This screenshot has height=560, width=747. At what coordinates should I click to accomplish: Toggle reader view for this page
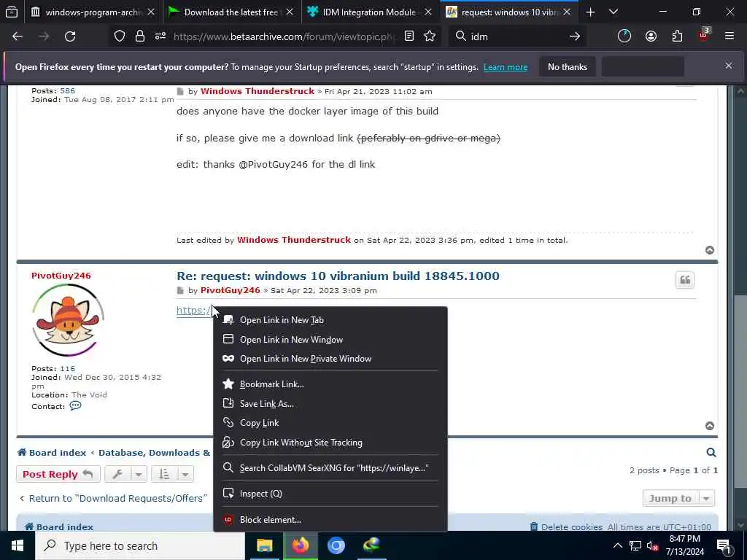409,36
